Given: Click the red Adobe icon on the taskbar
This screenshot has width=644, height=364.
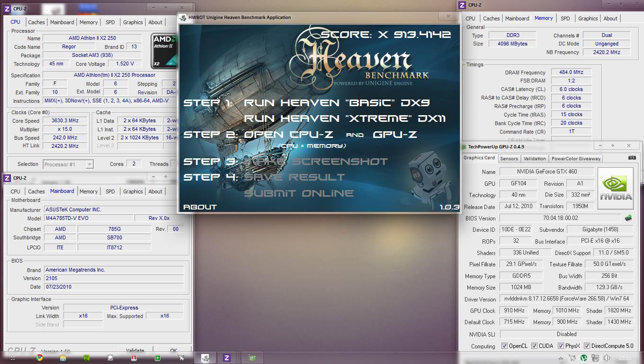Looking at the screenshot, I should [x=134, y=358].
